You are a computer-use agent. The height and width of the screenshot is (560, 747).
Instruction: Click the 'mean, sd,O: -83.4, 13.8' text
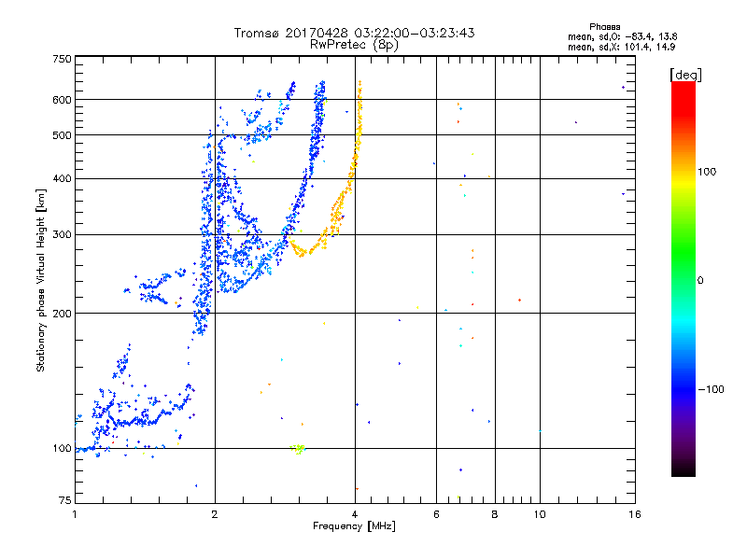tap(622, 36)
